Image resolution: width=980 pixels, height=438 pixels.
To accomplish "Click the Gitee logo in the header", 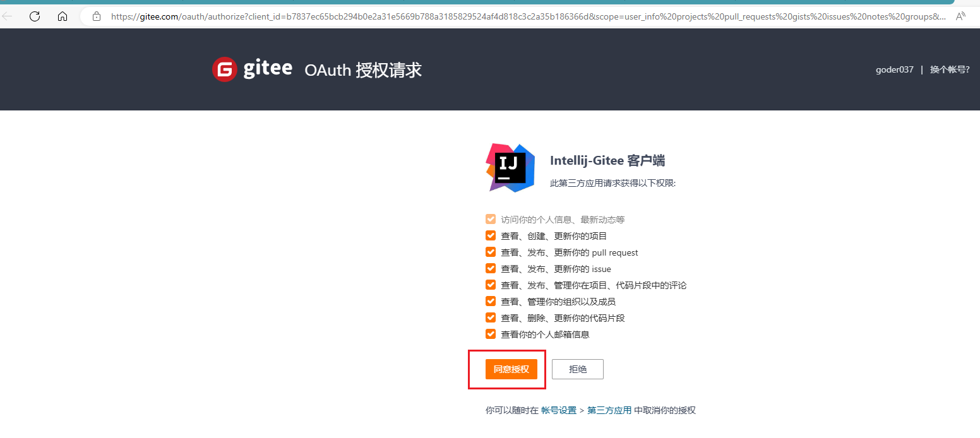I will point(252,69).
